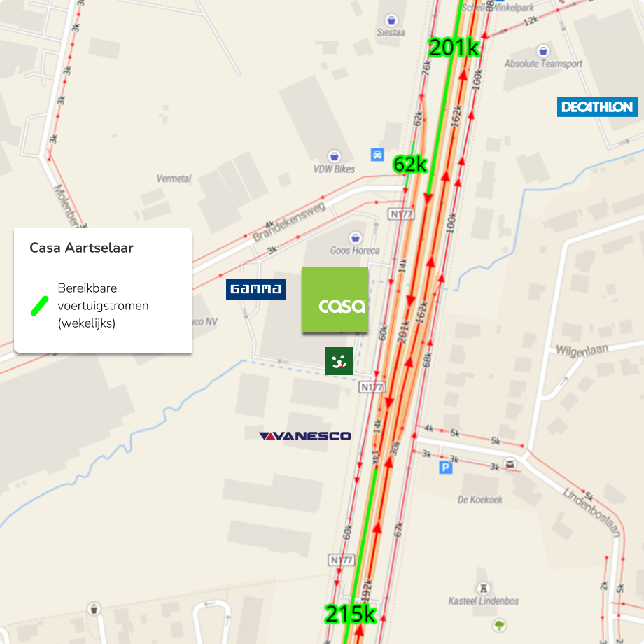Select the Siestaa shop icon
The image size is (644, 644).
391,20
